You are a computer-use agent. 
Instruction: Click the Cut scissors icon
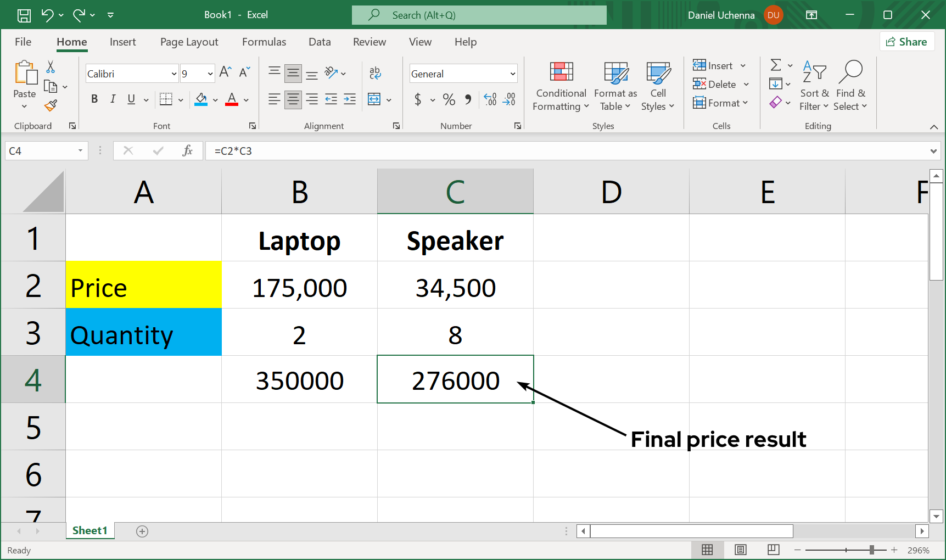pyautogui.click(x=51, y=67)
